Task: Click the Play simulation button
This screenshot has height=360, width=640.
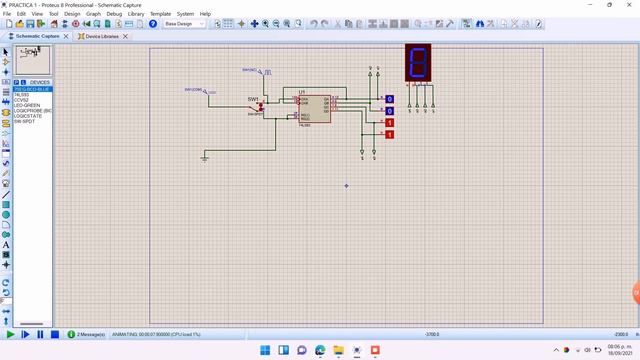Action: pos(10,335)
